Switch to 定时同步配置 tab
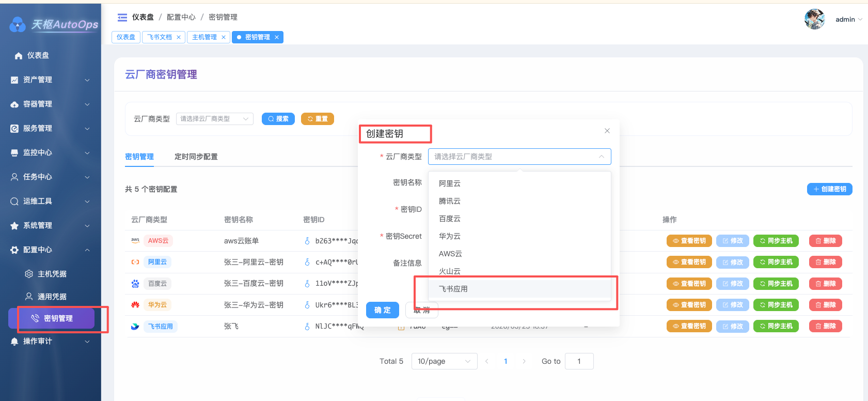Screen dimensions: 868x401 point(196,157)
